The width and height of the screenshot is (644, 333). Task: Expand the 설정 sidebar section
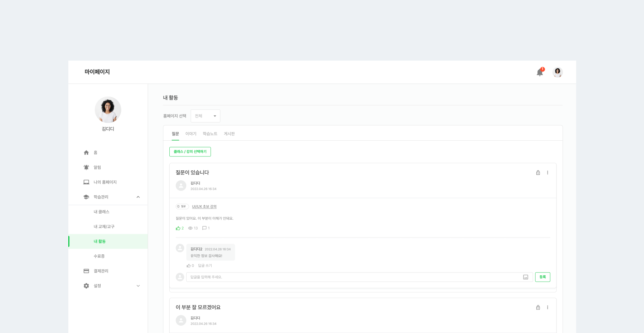pyautogui.click(x=138, y=286)
